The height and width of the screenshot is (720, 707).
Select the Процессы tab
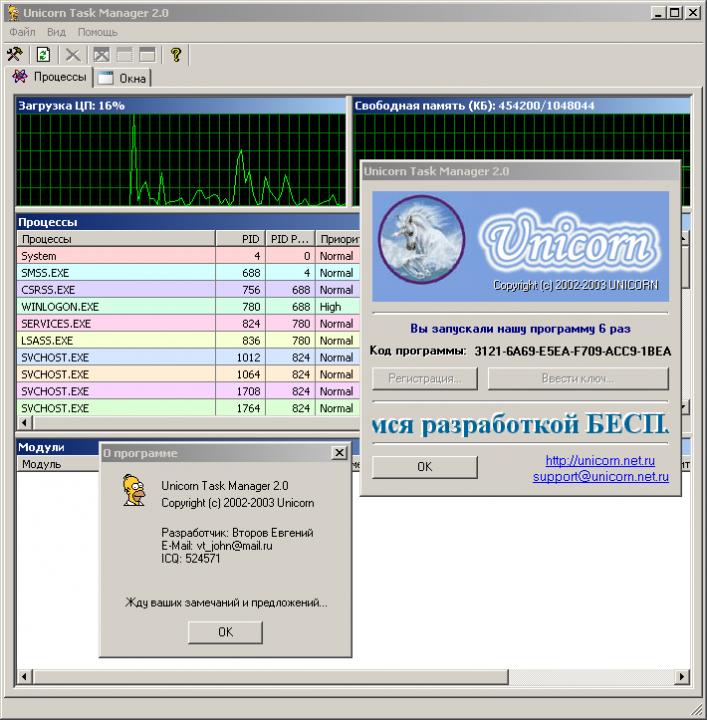50,77
